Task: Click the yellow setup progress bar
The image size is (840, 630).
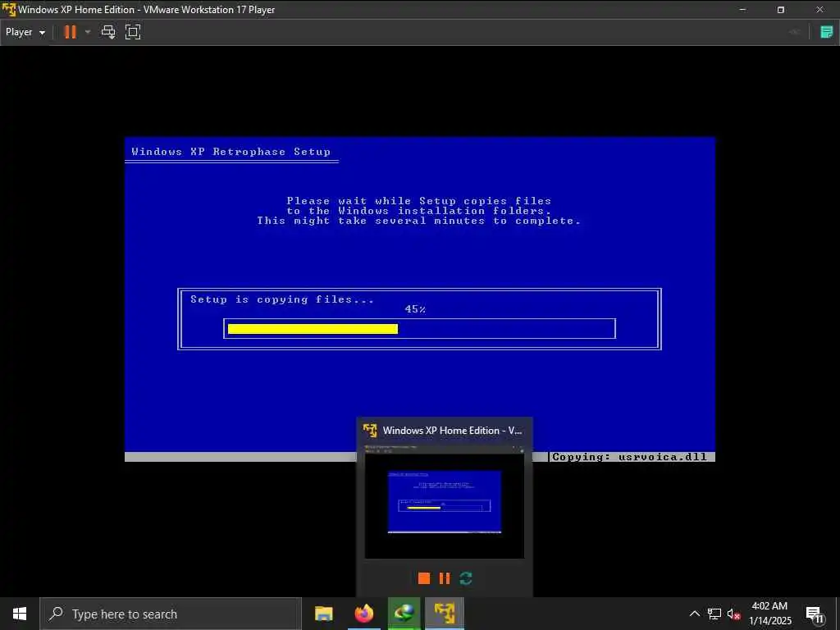Action: click(x=313, y=329)
